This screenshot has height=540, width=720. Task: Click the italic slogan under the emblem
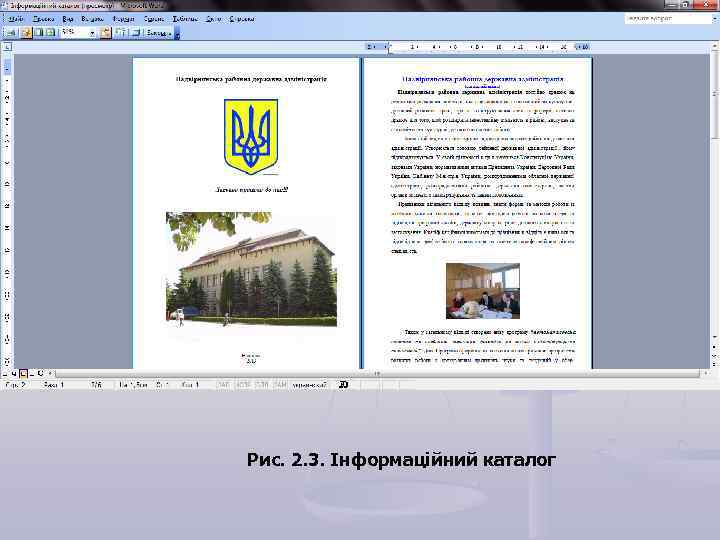251,189
